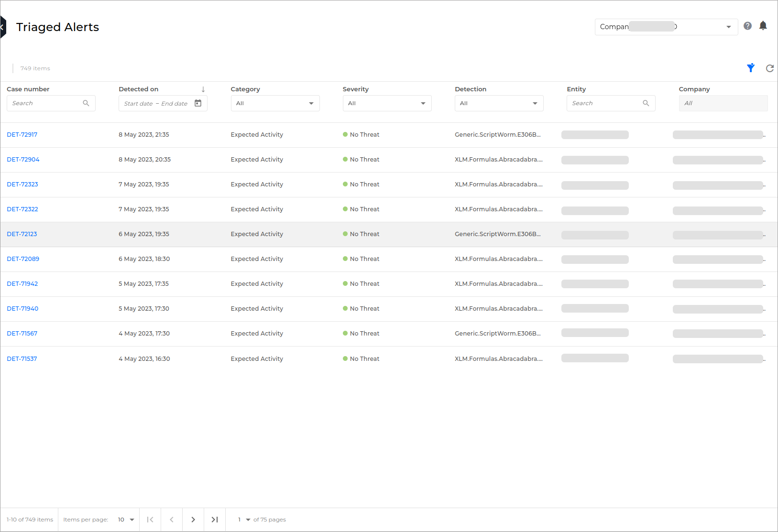Refresh the triaged alerts list
This screenshot has height=532, width=778.
click(769, 68)
